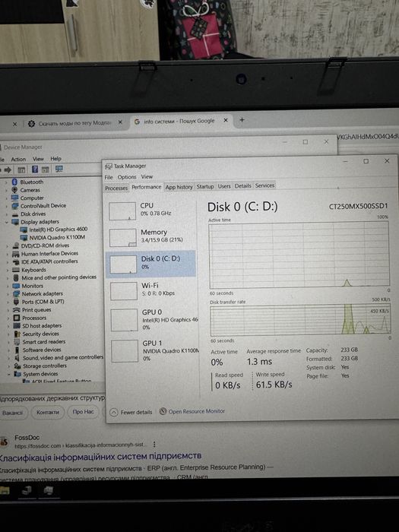This screenshot has width=399, height=532.
Task: Click the Cameras category webcam icon
Action: coord(14,190)
